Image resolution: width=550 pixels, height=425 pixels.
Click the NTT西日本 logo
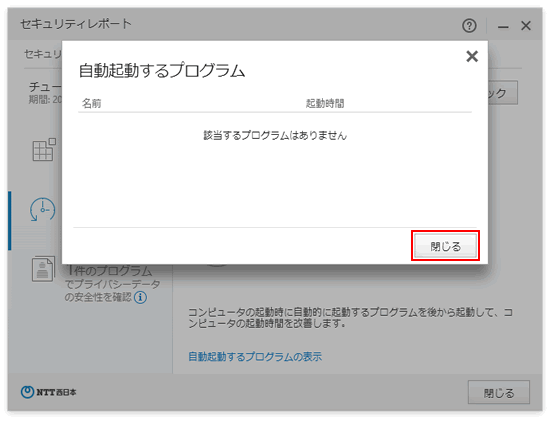pos(48,392)
